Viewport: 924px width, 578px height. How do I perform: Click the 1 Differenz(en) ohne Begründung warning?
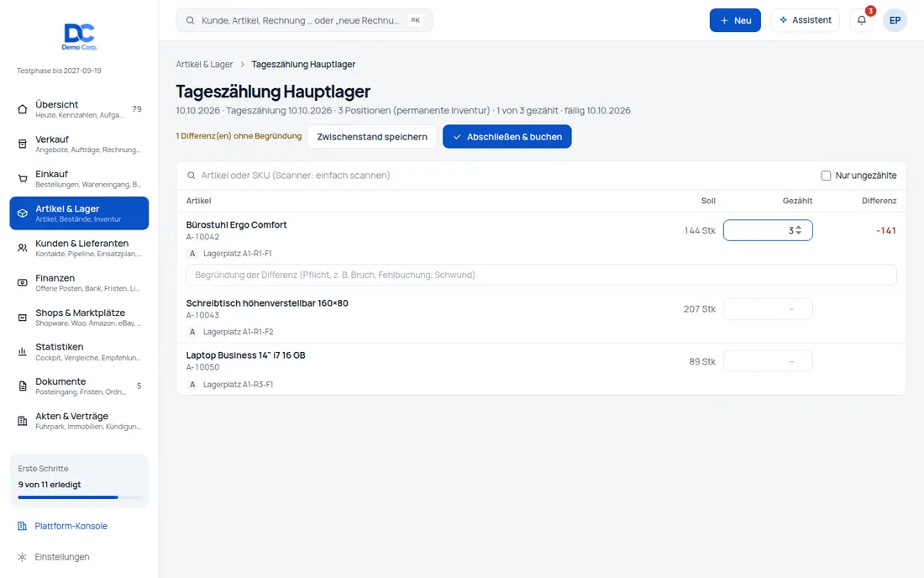239,136
